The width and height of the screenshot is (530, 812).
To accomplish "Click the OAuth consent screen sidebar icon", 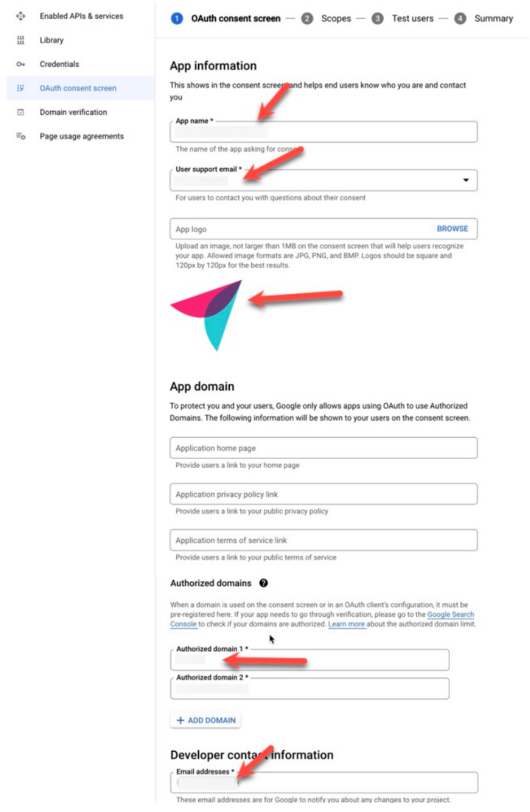I will point(20,88).
